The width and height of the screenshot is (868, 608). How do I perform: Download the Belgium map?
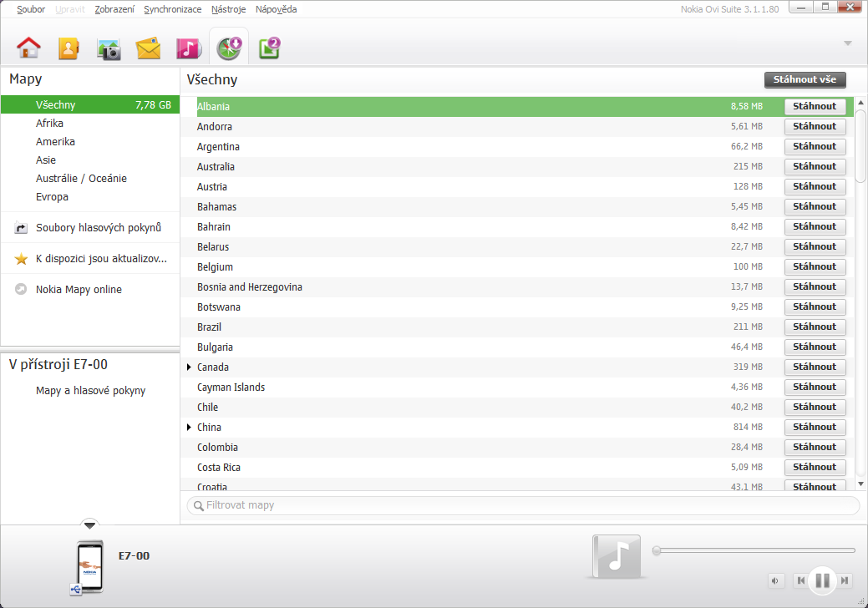click(815, 266)
